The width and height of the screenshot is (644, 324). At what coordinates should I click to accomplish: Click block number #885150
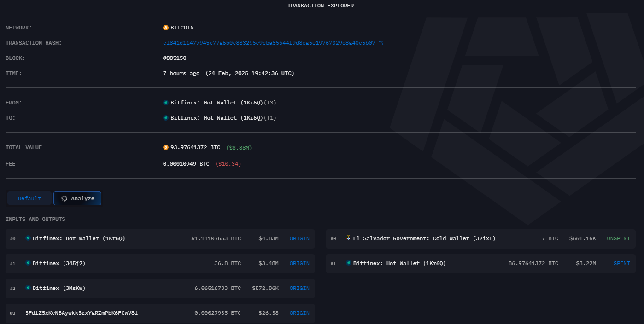pyautogui.click(x=175, y=58)
